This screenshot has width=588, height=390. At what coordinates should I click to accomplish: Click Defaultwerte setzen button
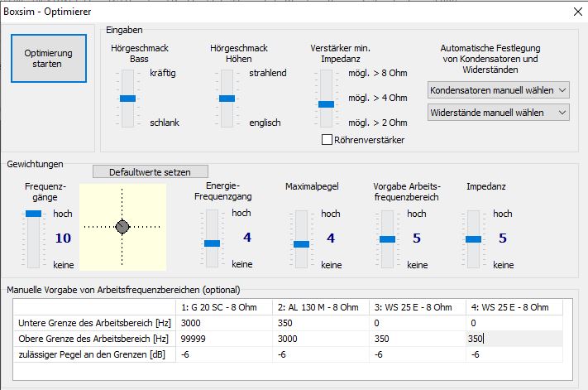pyautogui.click(x=150, y=172)
